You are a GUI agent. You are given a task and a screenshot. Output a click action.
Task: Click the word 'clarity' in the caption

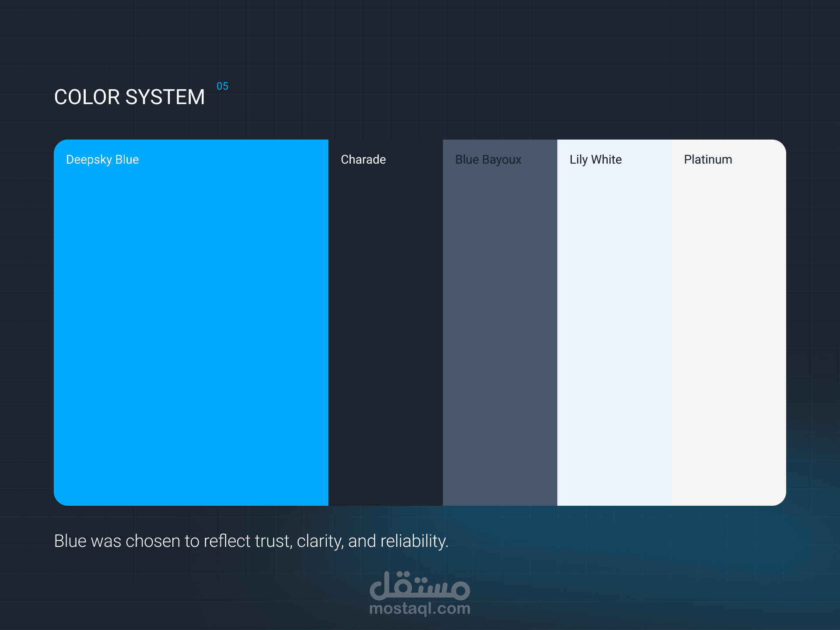pyautogui.click(x=320, y=541)
